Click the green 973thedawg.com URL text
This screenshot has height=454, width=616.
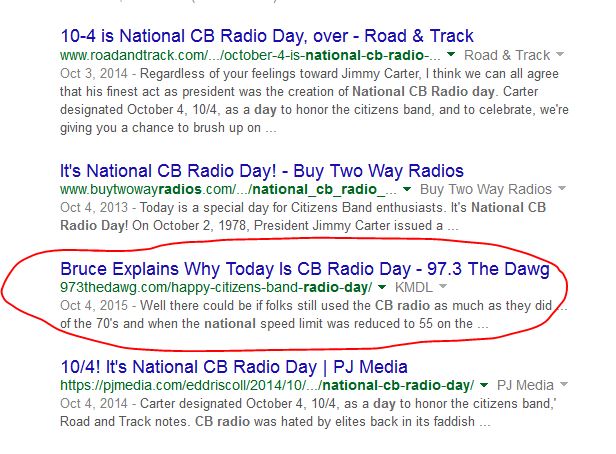(215, 288)
